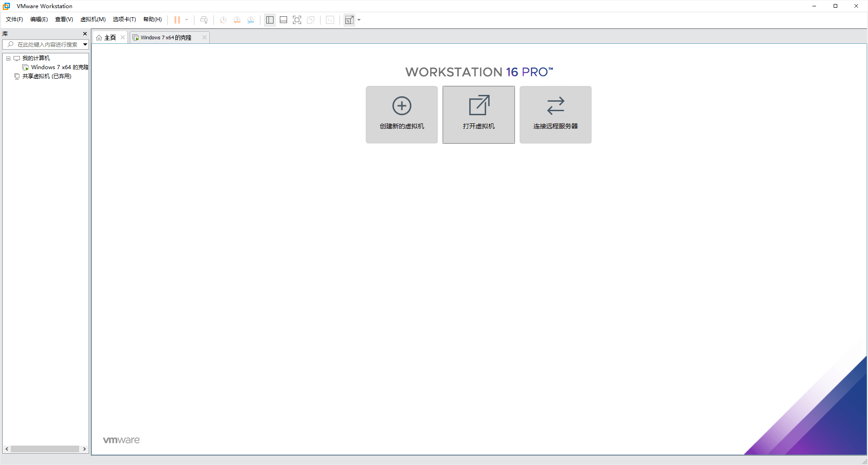Click the Unity mode icon
The height and width of the screenshot is (465, 868).
(x=311, y=20)
